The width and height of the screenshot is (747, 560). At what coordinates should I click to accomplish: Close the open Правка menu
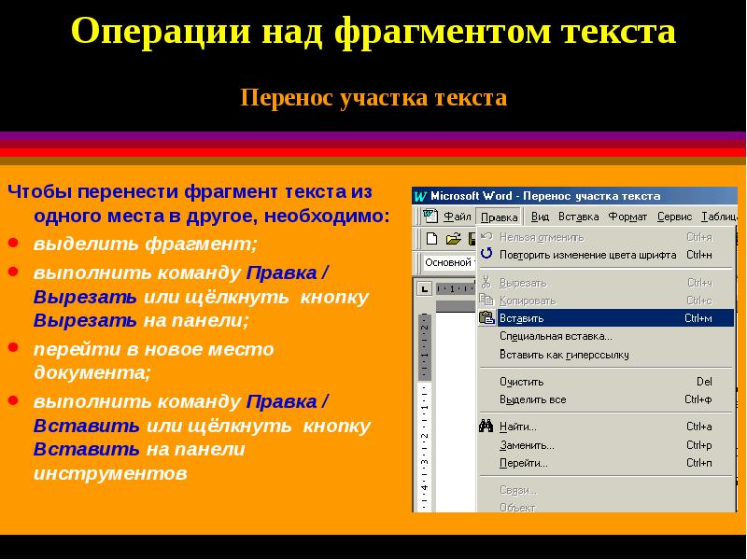pyautogui.click(x=499, y=217)
